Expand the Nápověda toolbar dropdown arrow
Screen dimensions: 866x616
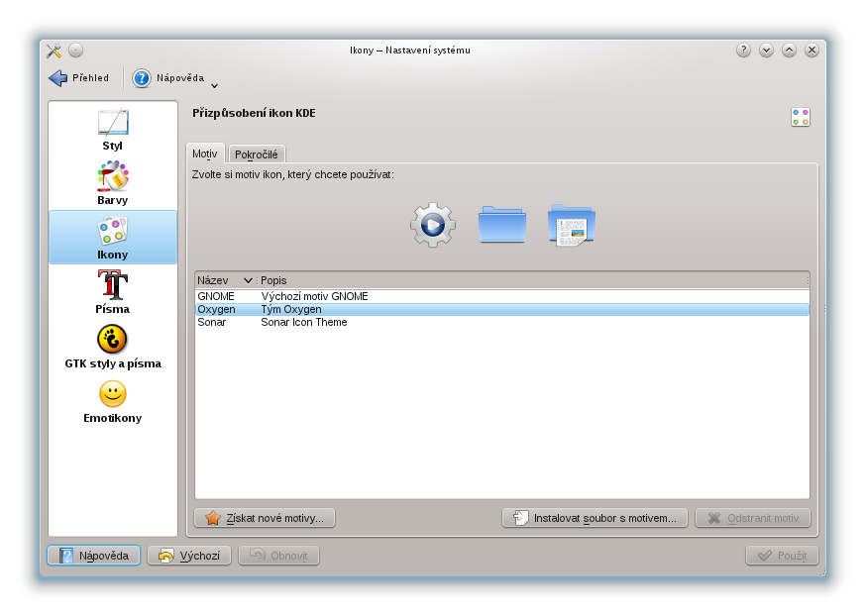point(214,85)
